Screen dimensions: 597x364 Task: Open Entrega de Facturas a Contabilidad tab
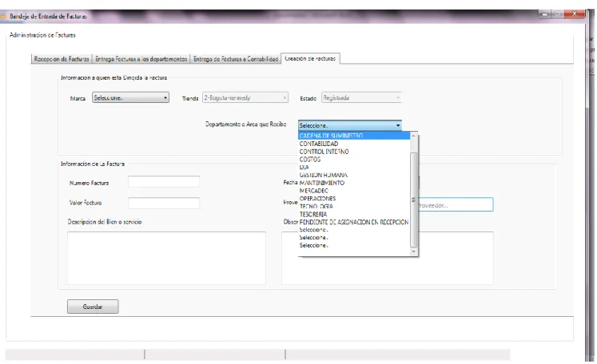point(236,59)
